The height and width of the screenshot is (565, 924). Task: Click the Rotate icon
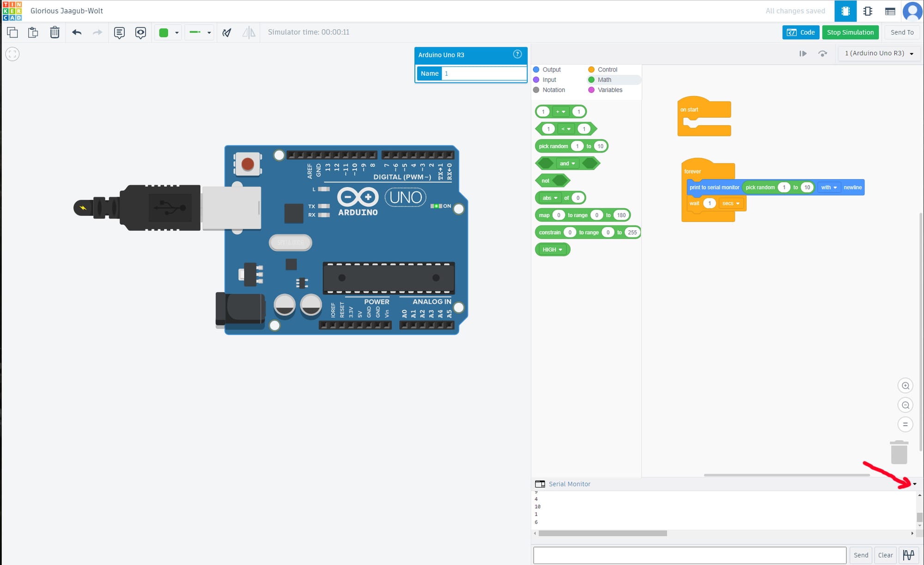click(227, 32)
